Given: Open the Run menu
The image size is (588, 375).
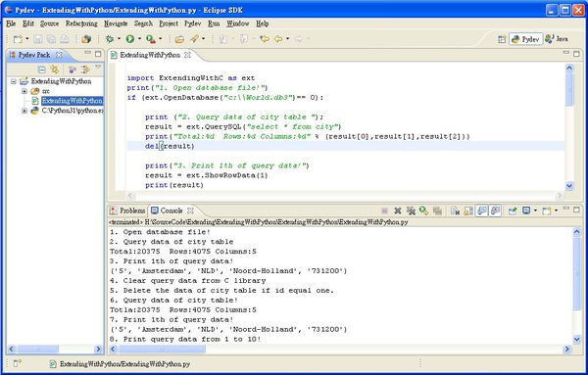Looking at the screenshot, I should (214, 23).
